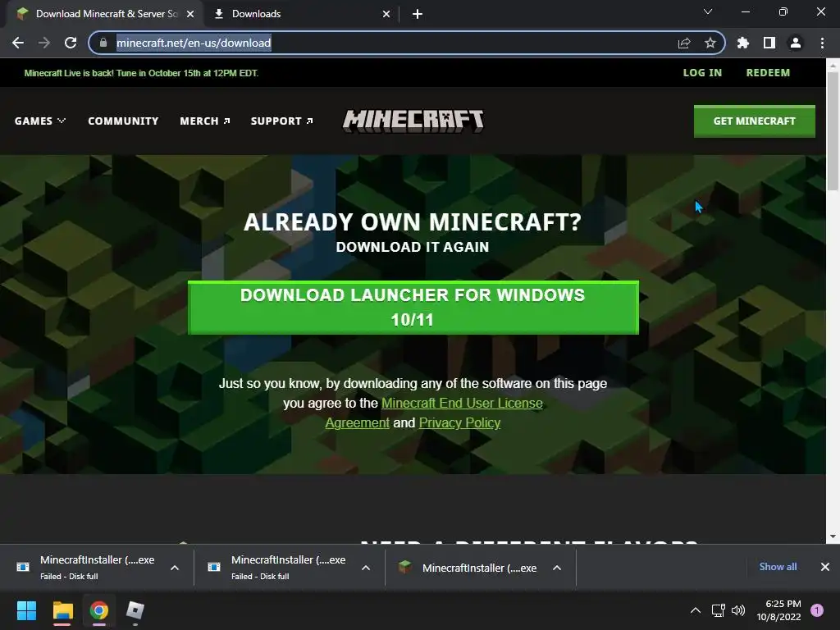Open the notification badge in tray
Viewport: 840px width, 630px height.
coord(817,610)
